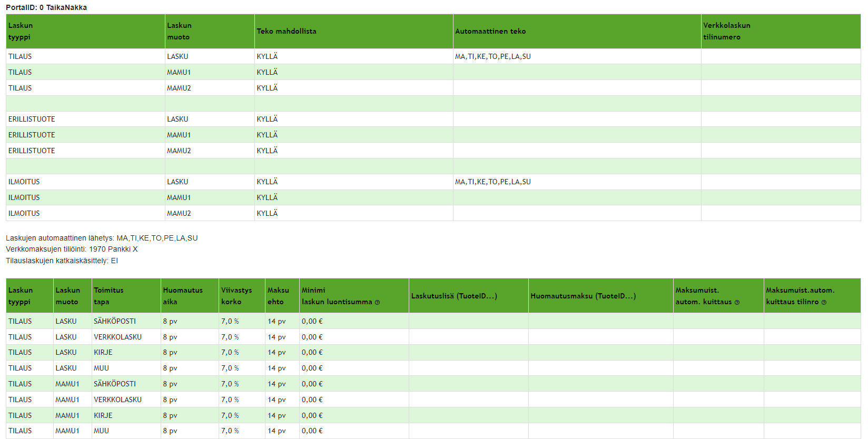Screen dimensions: 868x439
Task: Select the "Laskujen automaattinen lähetys" line
Action: 102,238
